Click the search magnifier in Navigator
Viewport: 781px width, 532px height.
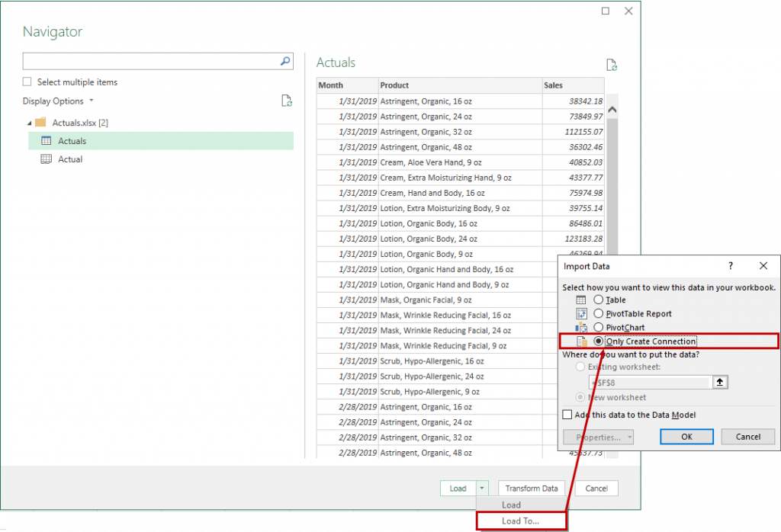click(284, 61)
